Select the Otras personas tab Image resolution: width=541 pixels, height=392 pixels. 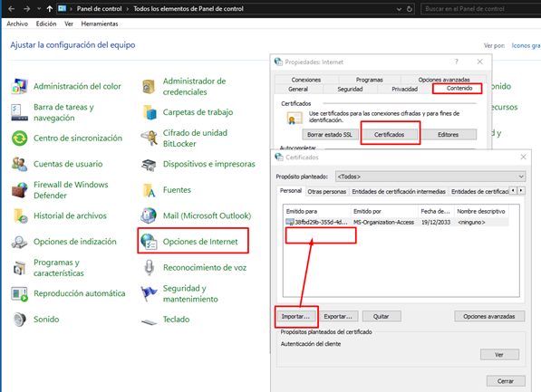click(327, 191)
